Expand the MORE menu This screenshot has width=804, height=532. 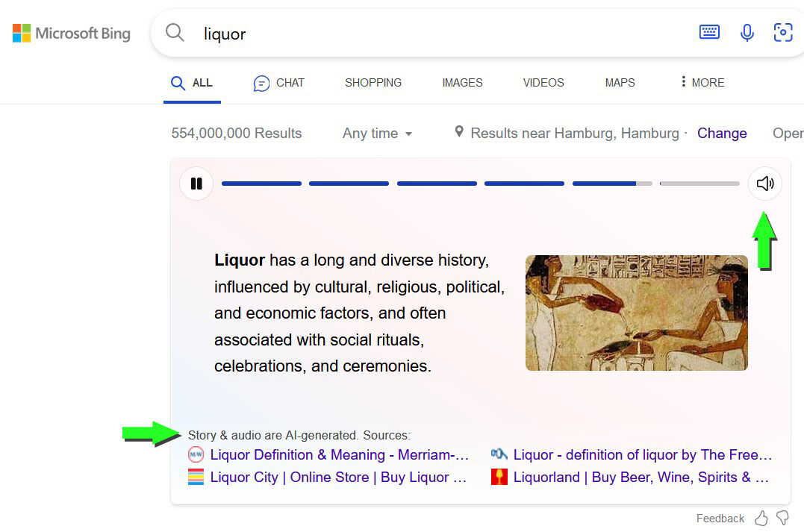click(x=702, y=83)
